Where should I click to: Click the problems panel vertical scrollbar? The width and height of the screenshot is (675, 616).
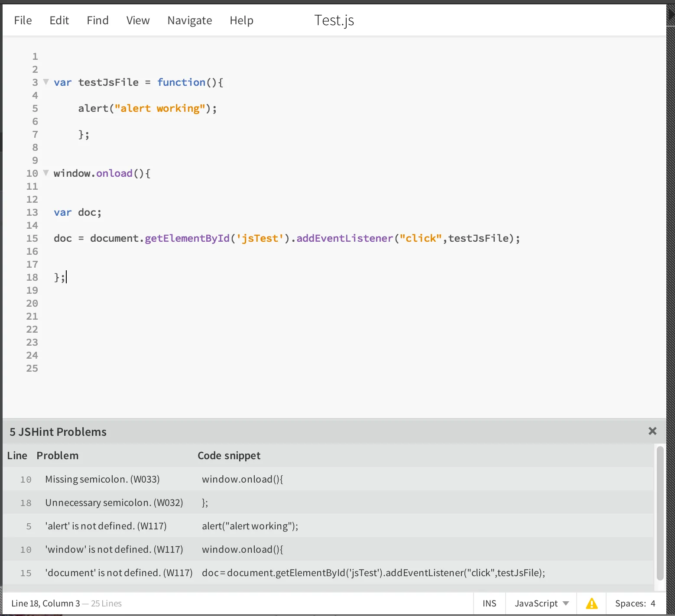(x=660, y=513)
